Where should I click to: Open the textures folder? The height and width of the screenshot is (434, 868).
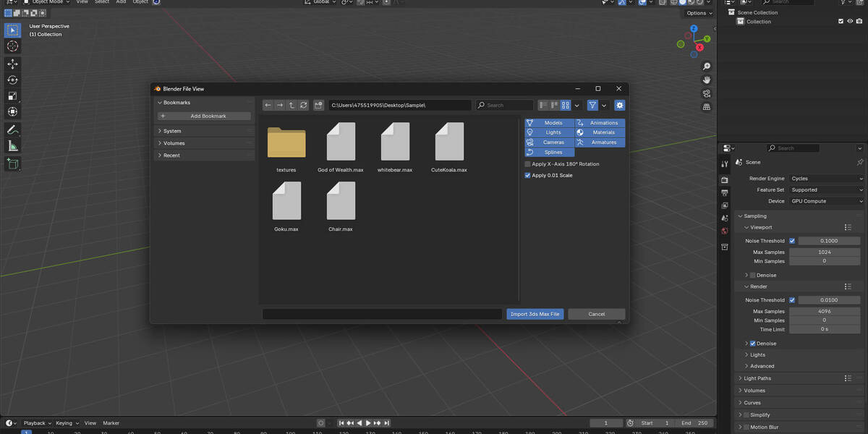[286, 147]
